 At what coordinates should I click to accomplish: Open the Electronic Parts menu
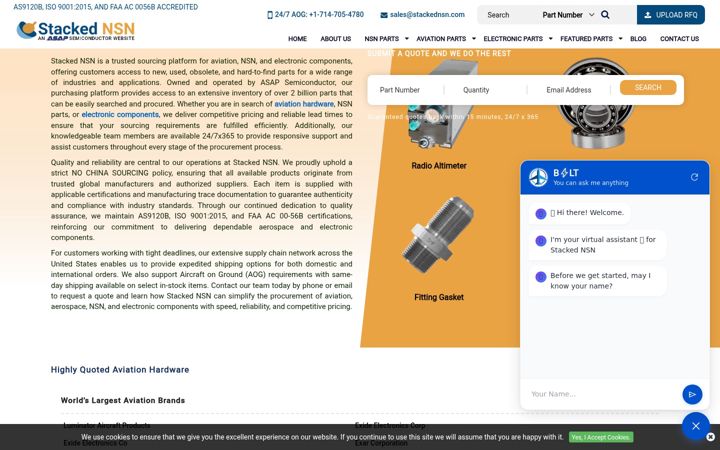tap(513, 39)
